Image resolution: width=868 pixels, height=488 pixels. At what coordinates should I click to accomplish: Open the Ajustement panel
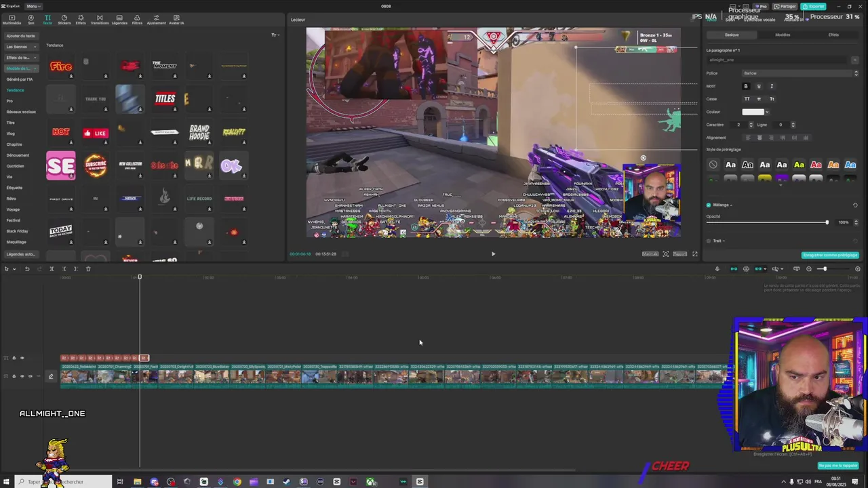click(x=156, y=20)
